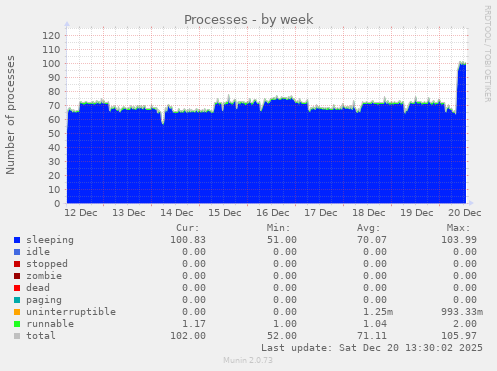Click the 'Munin 2.0.73' footer text

248,360
